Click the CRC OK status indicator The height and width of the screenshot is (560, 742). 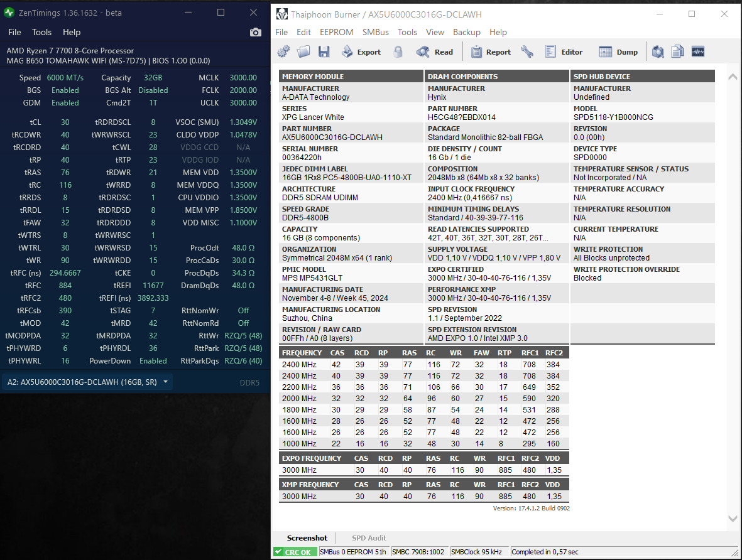pyautogui.click(x=295, y=552)
